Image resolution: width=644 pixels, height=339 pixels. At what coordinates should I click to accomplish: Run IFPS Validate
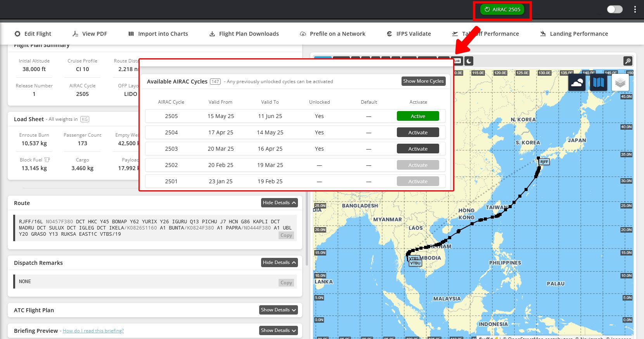click(409, 34)
